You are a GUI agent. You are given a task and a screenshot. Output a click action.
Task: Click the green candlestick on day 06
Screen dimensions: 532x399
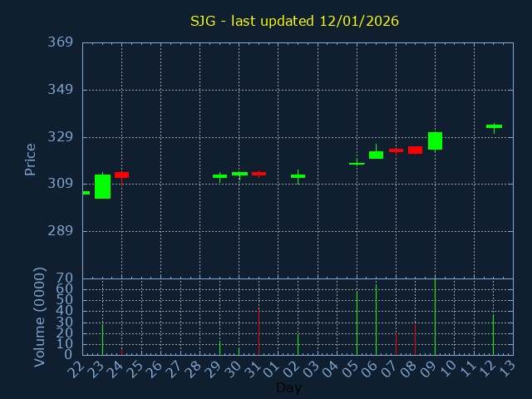point(376,155)
